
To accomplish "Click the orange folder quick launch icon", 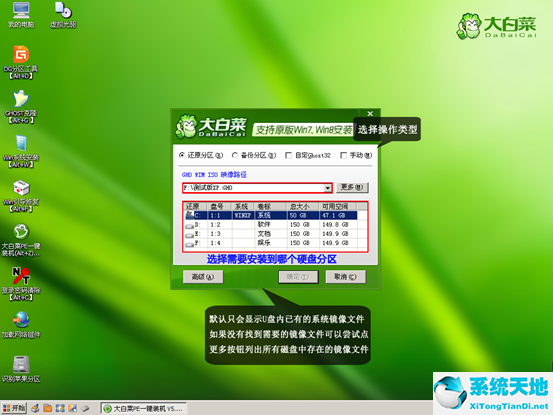I will pos(47,408).
